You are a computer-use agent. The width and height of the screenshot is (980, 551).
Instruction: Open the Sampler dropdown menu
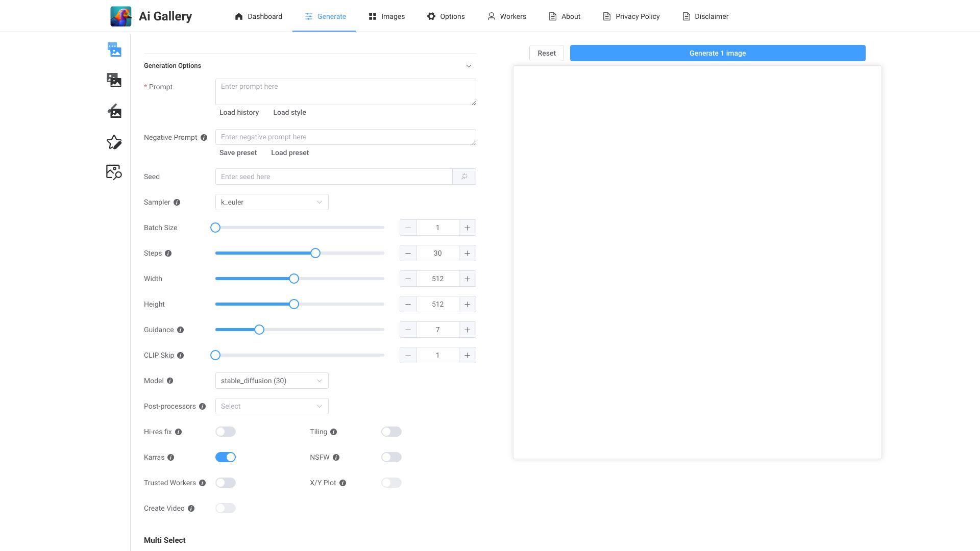(272, 202)
